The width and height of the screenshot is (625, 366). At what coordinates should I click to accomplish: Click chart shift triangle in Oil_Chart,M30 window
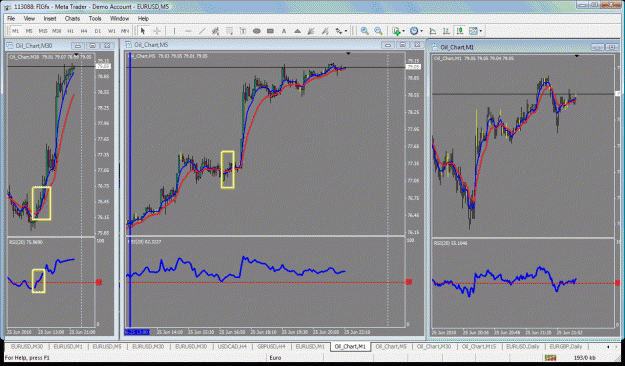[x=77, y=55]
